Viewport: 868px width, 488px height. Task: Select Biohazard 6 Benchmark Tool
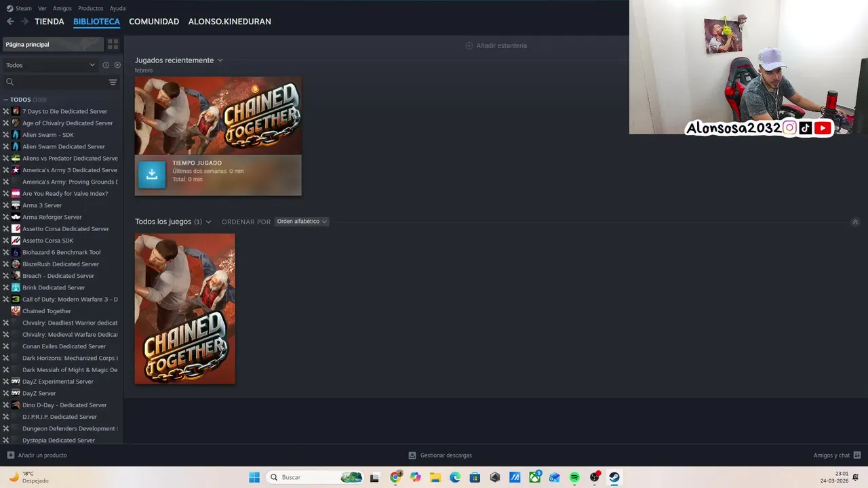tap(61, 252)
